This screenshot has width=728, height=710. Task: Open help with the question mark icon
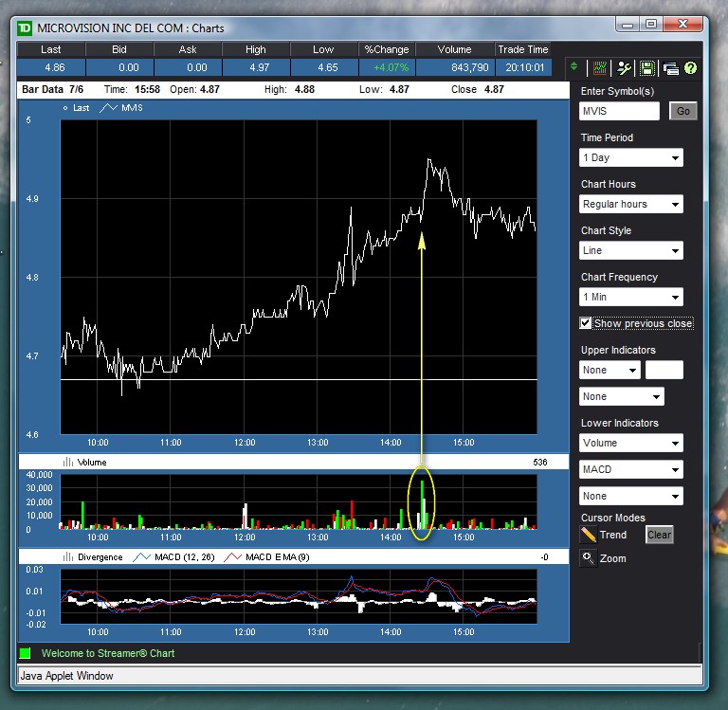pos(690,68)
